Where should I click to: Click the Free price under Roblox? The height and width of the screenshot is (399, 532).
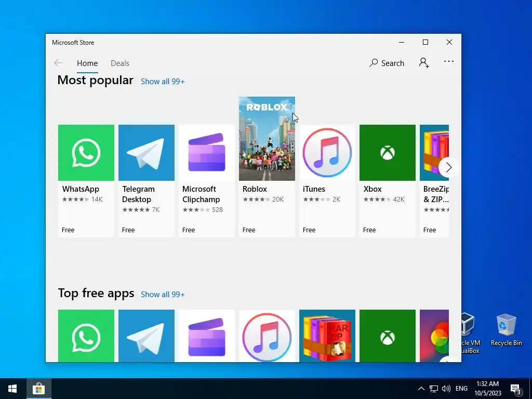click(249, 230)
